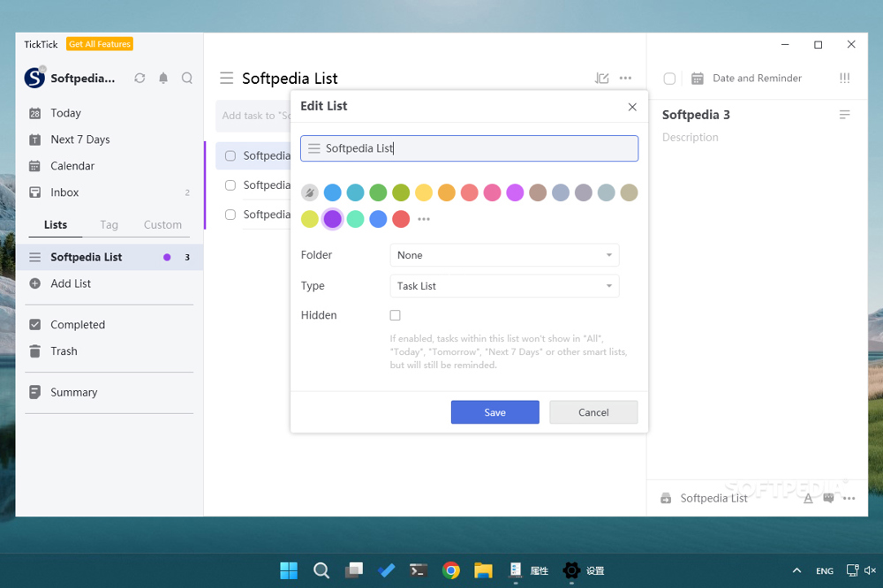Viewport: 883px width, 588px height.
Task: Click Add List
Action: click(71, 283)
